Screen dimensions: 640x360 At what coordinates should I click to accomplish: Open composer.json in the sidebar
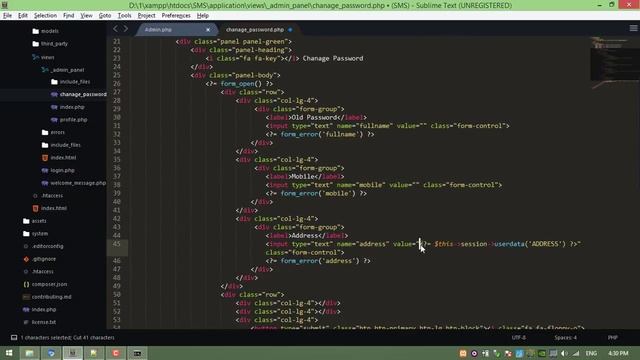point(49,284)
